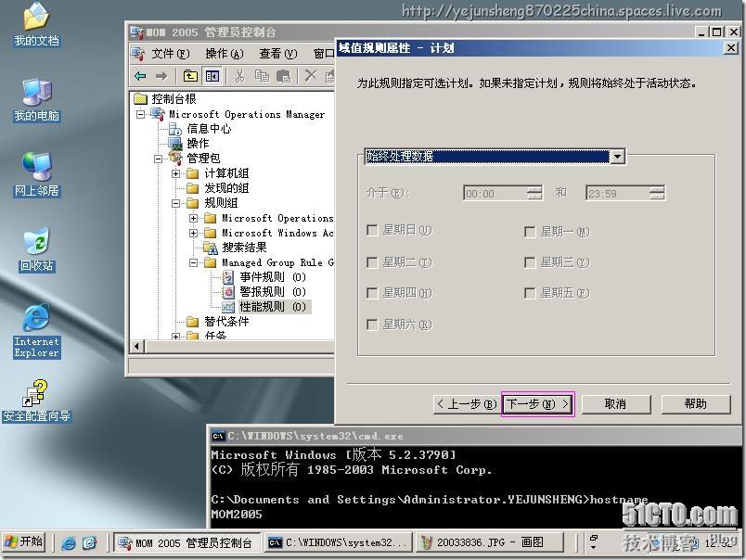Click the Delete X toolbar icon

tap(311, 76)
